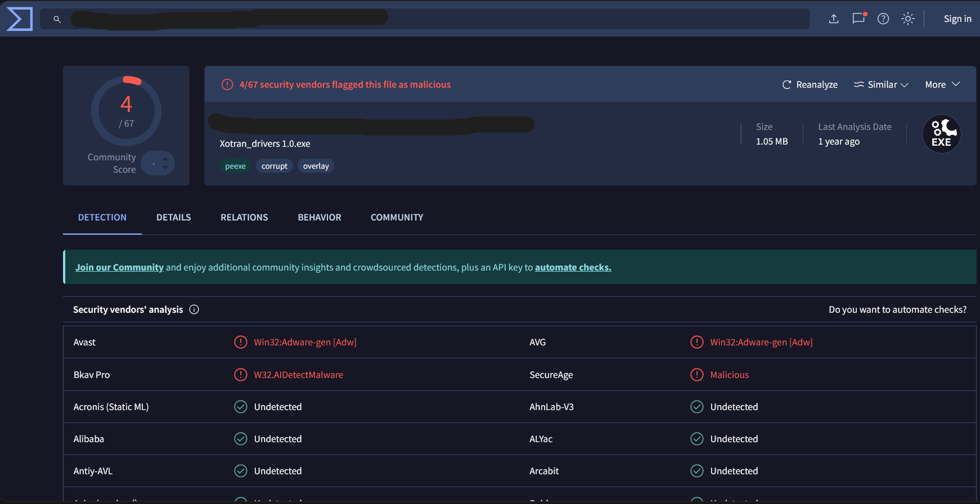
Task: Click the check icon for ALYac
Action: point(697,439)
